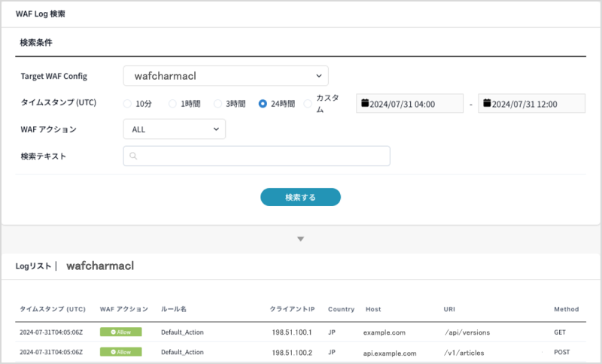The image size is (602, 364).
Task: Collapse search panel with the triangle arrow
Action: tap(300, 239)
